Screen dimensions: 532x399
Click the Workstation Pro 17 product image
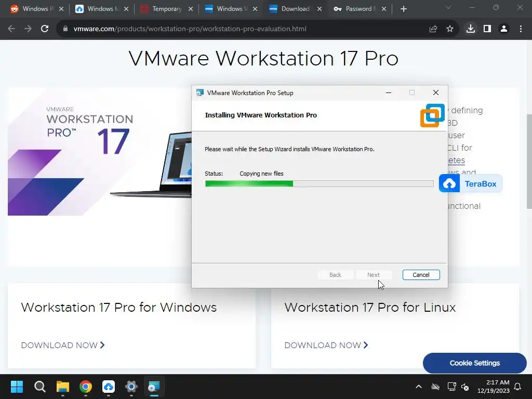pyautogui.click(x=99, y=152)
